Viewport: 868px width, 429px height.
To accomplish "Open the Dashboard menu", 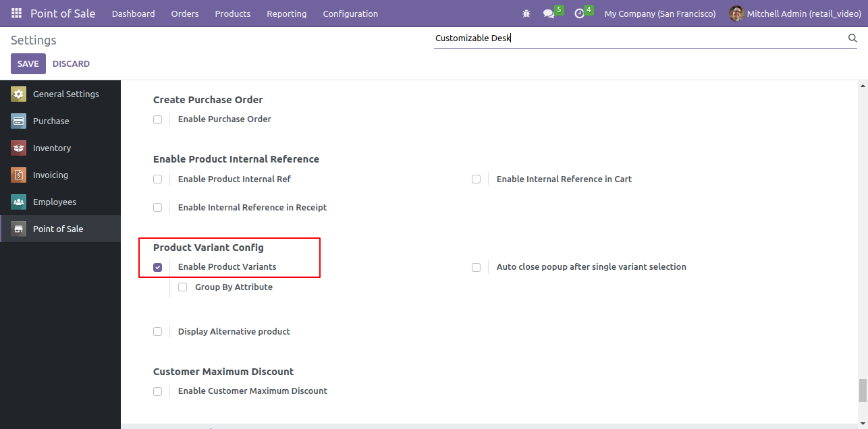I will point(134,13).
